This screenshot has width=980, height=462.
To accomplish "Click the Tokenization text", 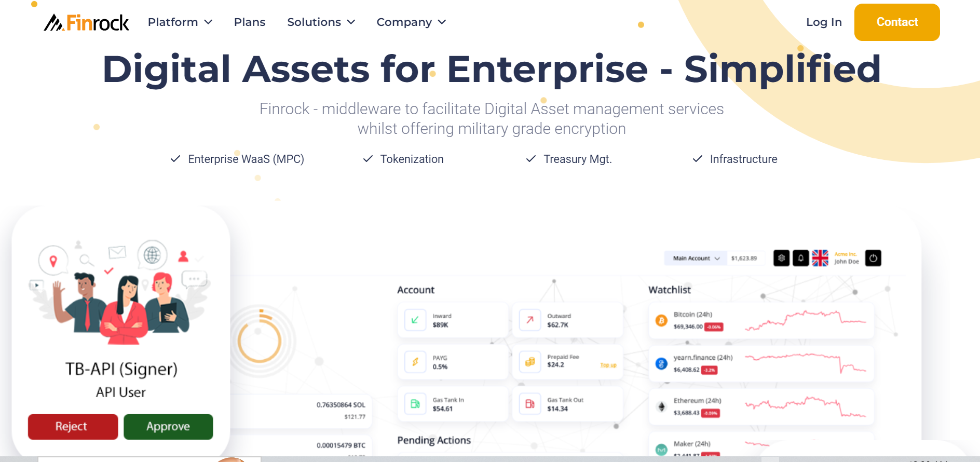I will (x=412, y=159).
